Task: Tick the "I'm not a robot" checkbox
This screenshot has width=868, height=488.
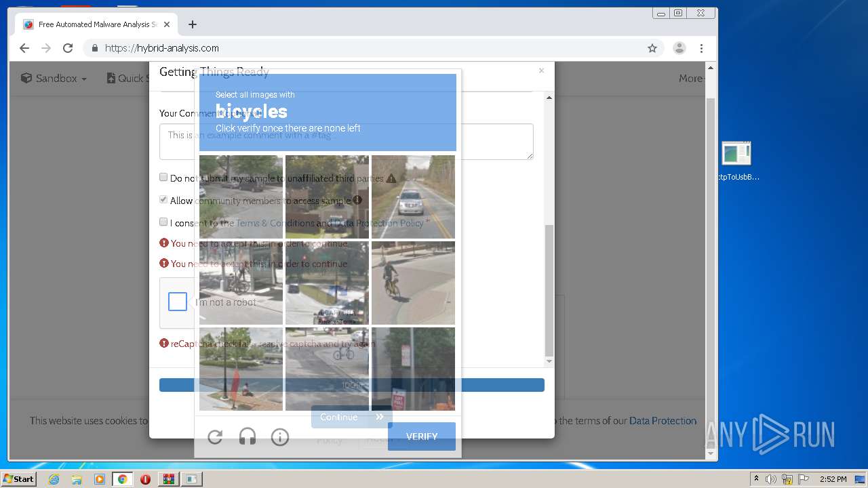Action: 178,302
